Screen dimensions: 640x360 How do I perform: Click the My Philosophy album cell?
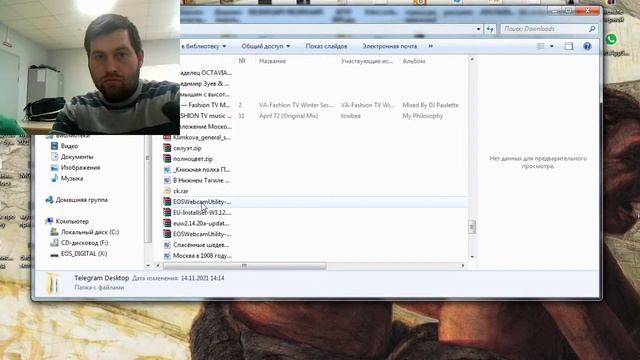422,116
